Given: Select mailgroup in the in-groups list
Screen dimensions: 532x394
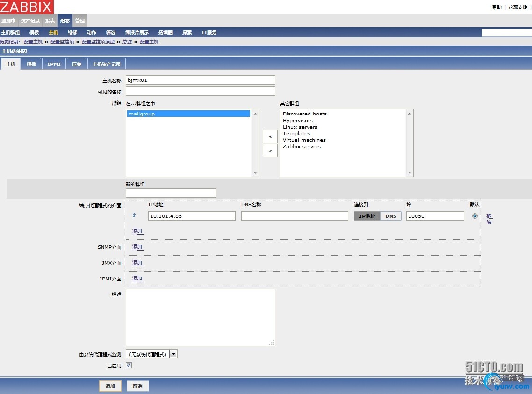Looking at the screenshot, I should [189, 114].
